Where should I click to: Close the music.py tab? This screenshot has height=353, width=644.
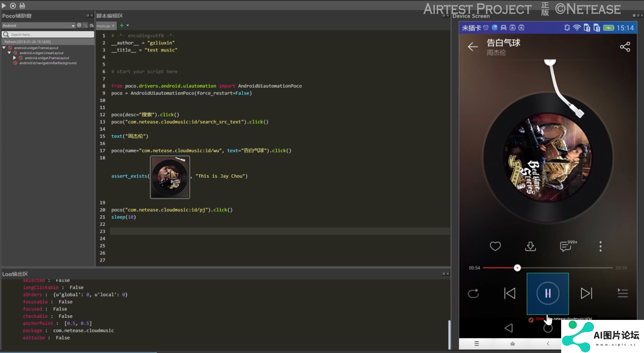tap(113, 26)
